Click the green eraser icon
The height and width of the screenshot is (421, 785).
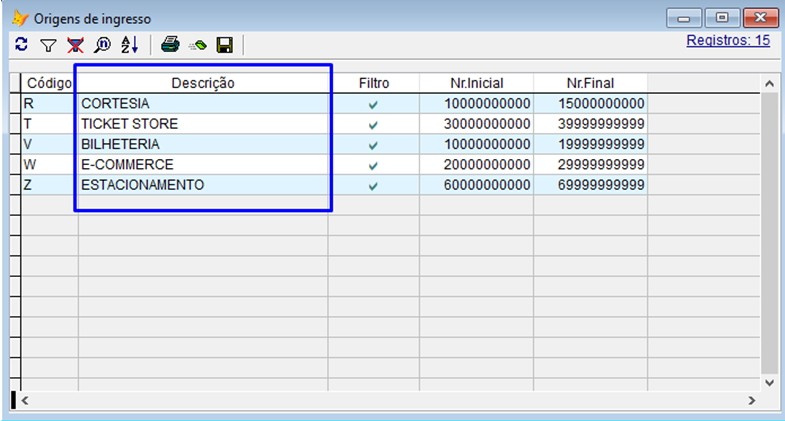(198, 45)
